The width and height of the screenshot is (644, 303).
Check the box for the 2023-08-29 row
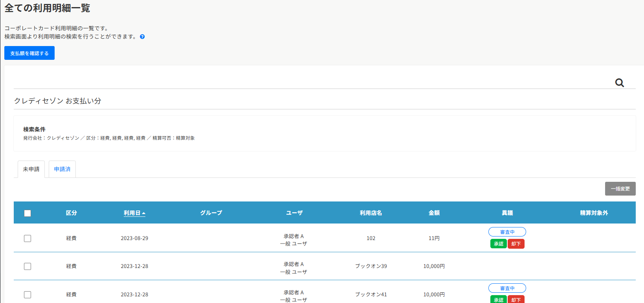click(x=28, y=238)
